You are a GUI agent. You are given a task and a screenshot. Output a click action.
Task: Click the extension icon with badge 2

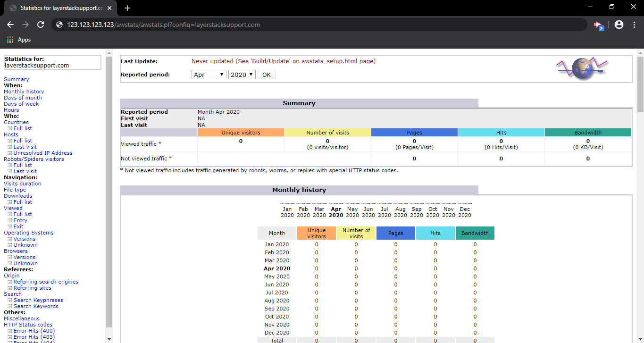click(x=599, y=25)
